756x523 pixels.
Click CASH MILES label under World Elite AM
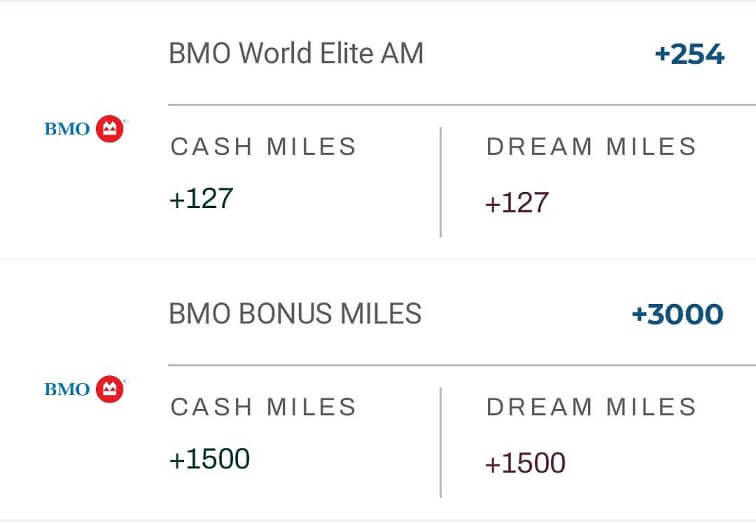[x=263, y=147]
